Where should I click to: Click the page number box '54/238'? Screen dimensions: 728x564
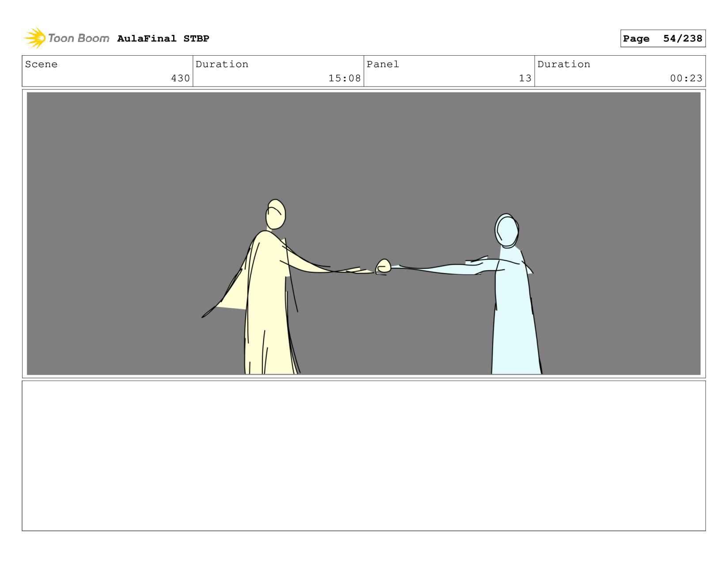(663, 38)
